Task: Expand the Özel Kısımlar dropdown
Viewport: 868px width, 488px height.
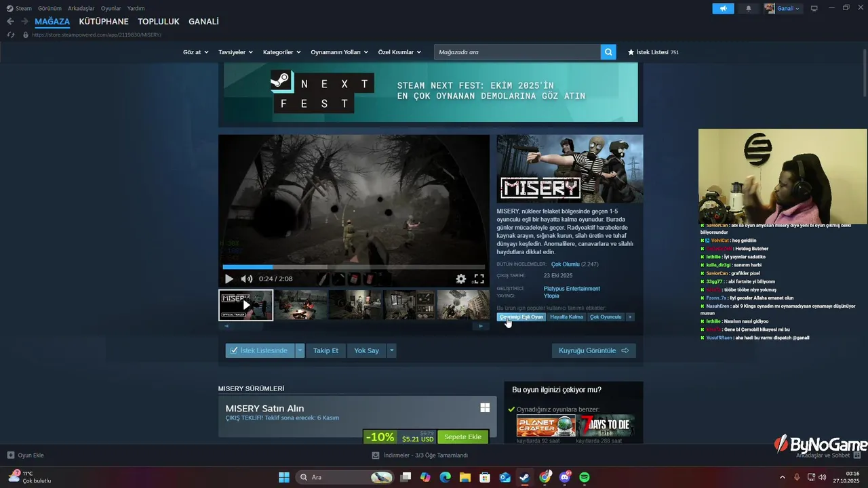Action: (x=399, y=52)
